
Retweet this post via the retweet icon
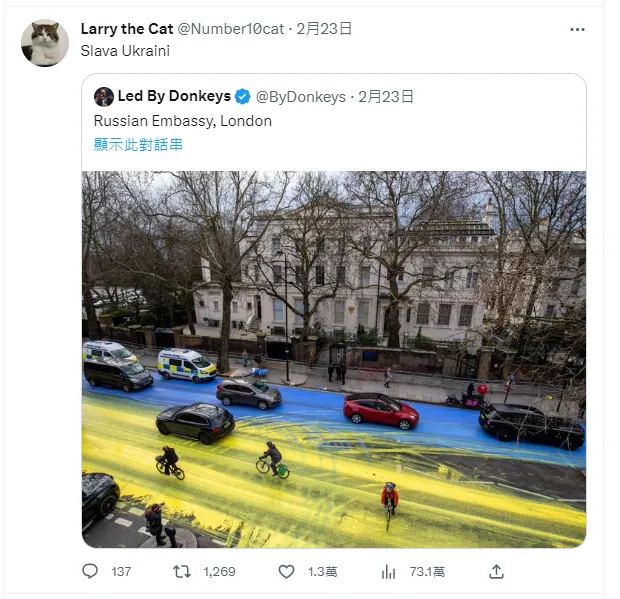182,572
